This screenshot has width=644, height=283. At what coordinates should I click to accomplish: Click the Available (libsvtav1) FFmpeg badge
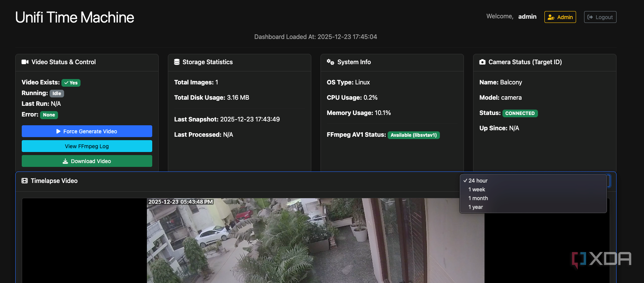(414, 135)
